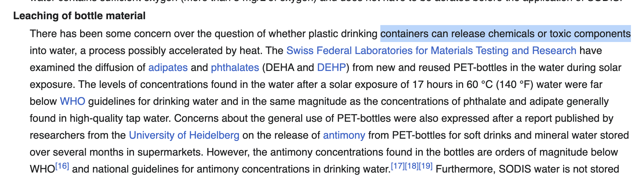Image resolution: width=644 pixels, height=181 pixels.
Task: Open the Swiss Federal Laboratories for Materials Testing link
Action: pos(431,51)
